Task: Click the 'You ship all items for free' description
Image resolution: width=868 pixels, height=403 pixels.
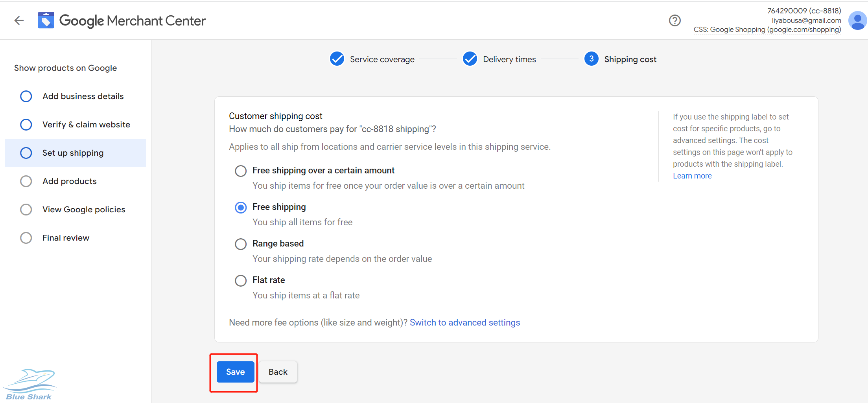Action: point(302,222)
